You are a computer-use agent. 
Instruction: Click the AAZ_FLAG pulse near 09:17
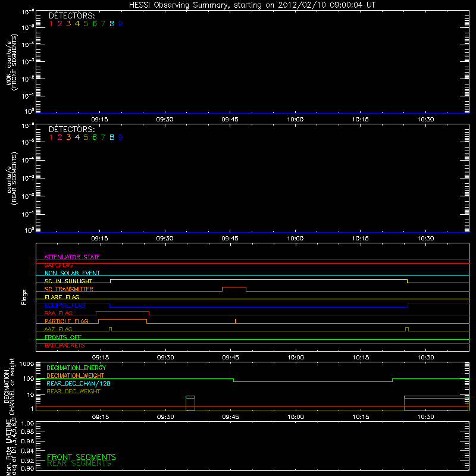[x=110, y=329]
